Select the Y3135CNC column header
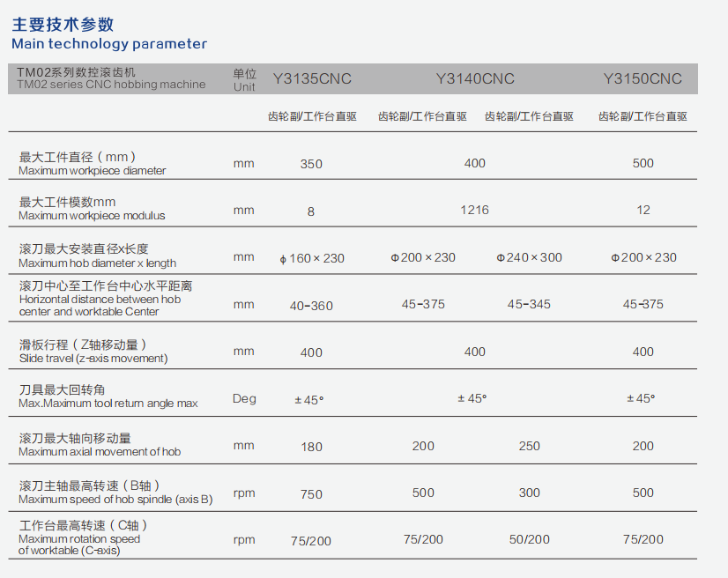 pos(311,78)
